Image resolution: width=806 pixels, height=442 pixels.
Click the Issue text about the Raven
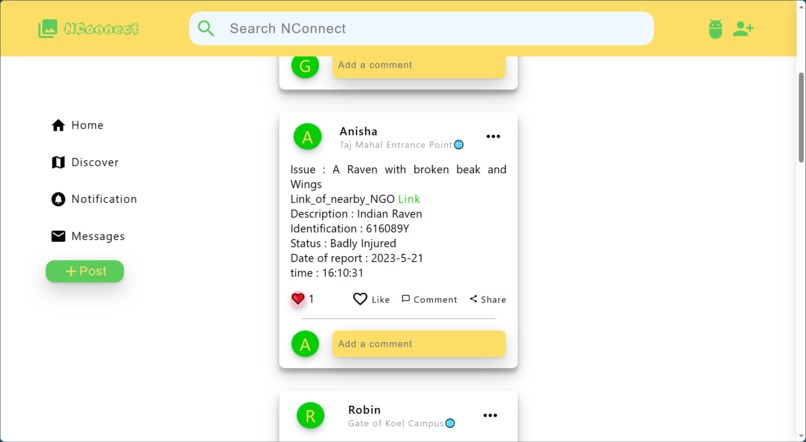click(x=398, y=177)
